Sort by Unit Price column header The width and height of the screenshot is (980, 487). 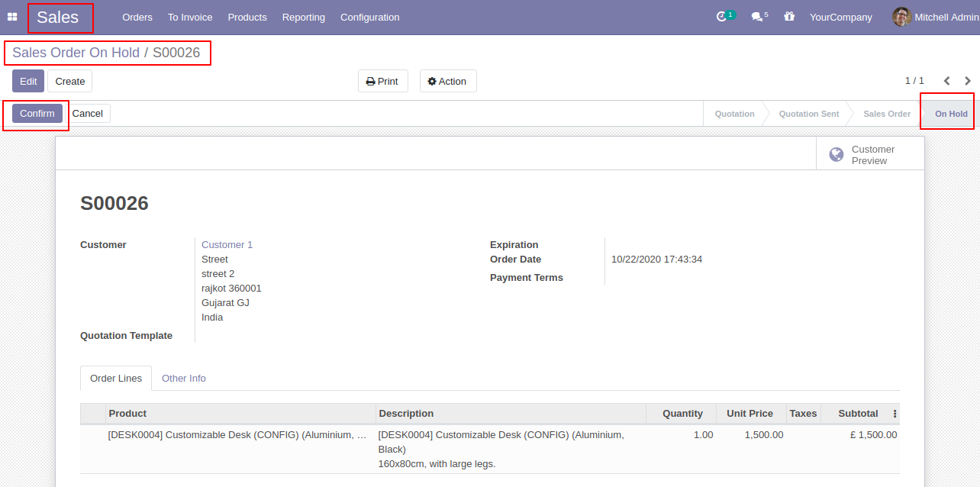[x=751, y=414]
